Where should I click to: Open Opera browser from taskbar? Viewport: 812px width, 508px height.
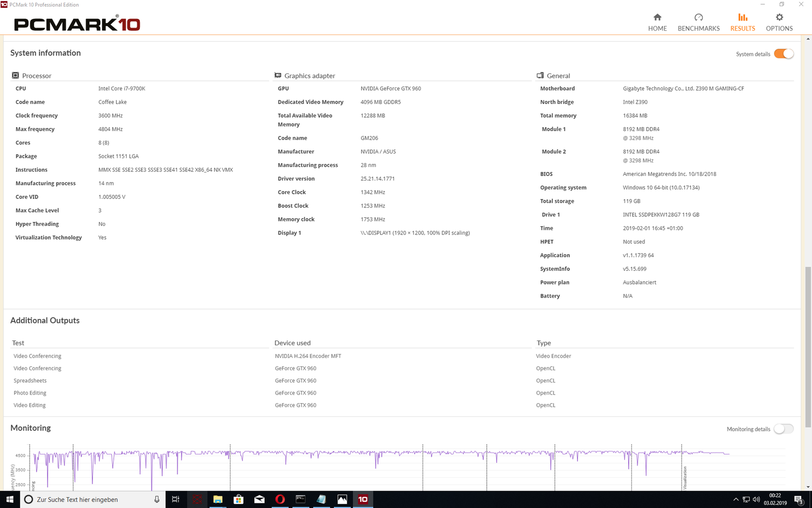280,499
